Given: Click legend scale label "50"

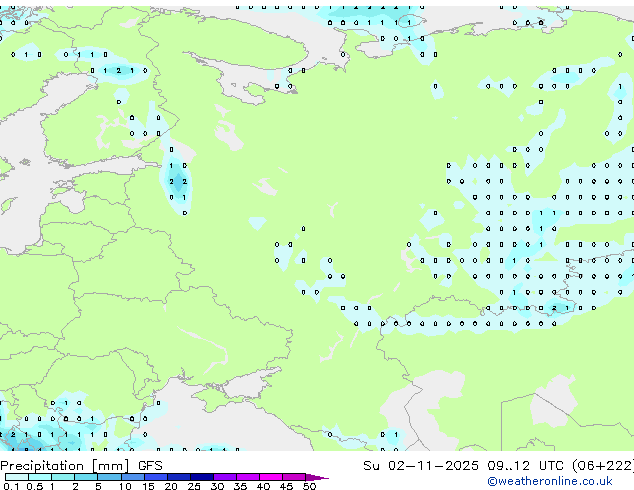Looking at the screenshot, I should click(309, 486).
